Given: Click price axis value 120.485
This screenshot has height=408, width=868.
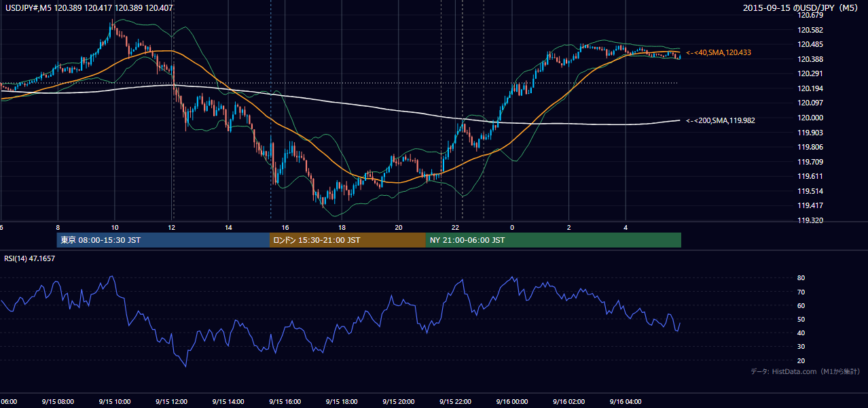Looking at the screenshot, I should [x=810, y=45].
